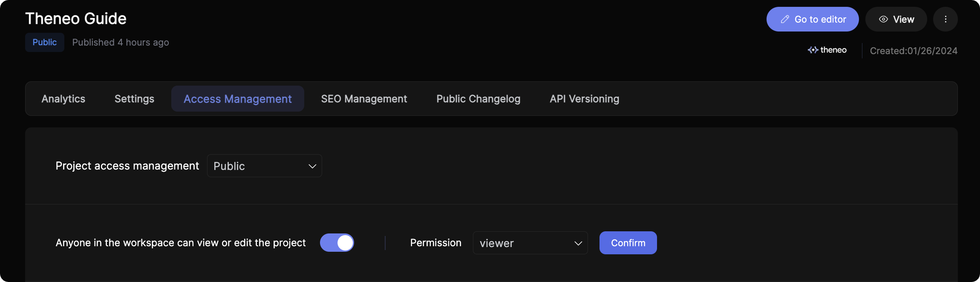Image resolution: width=980 pixels, height=282 pixels.
Task: Select the Access Management tab
Action: (x=237, y=99)
